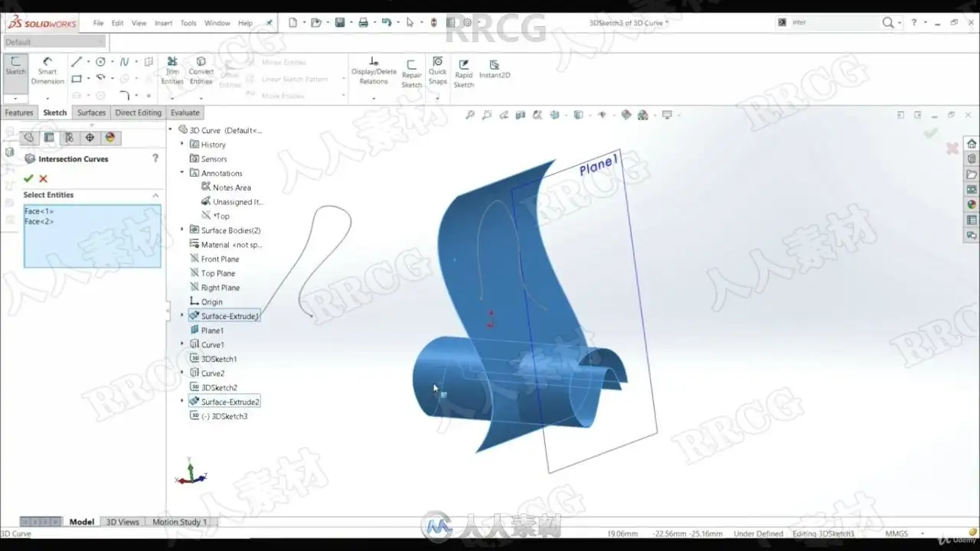The width and height of the screenshot is (980, 551).
Task: Click the Convert Entities tool
Action: click(201, 70)
